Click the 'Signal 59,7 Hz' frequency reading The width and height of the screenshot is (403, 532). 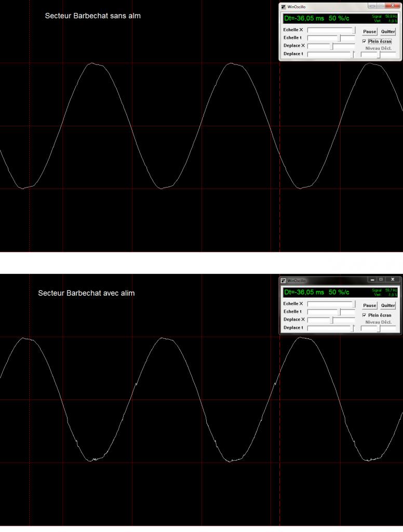point(384,290)
